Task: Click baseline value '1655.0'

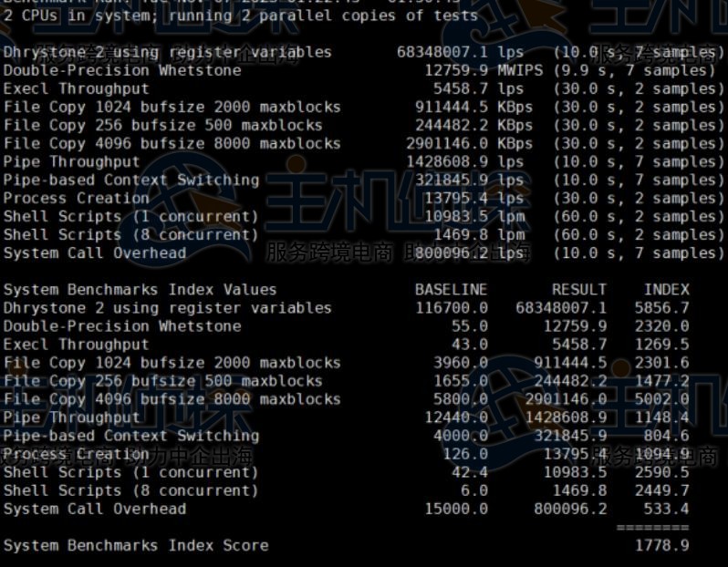Action: (x=461, y=381)
